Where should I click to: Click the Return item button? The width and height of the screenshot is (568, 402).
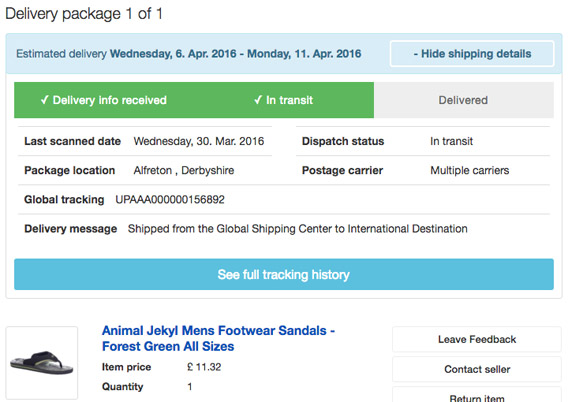477,396
